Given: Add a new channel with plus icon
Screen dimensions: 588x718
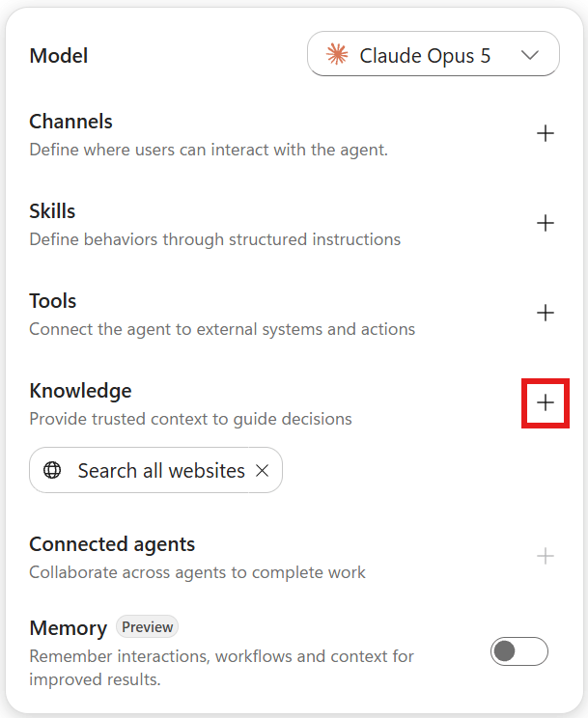Looking at the screenshot, I should pos(546,134).
